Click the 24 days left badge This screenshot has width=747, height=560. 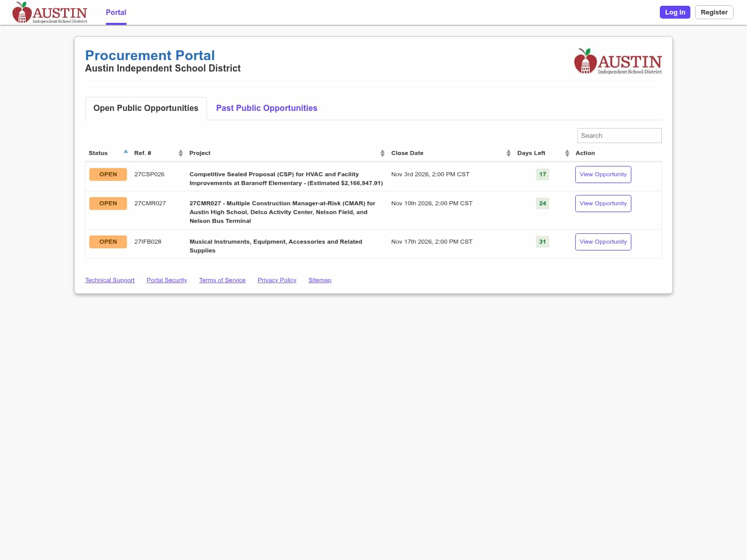coord(542,203)
